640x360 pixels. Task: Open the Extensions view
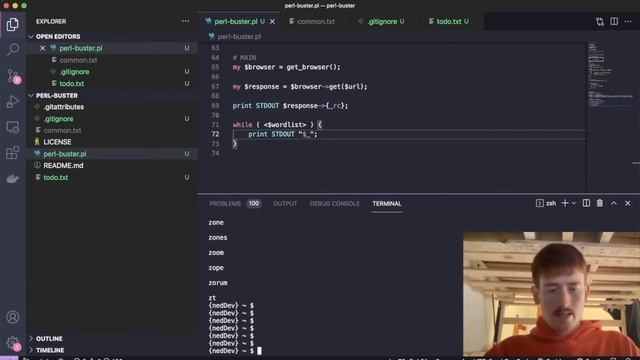click(13, 153)
